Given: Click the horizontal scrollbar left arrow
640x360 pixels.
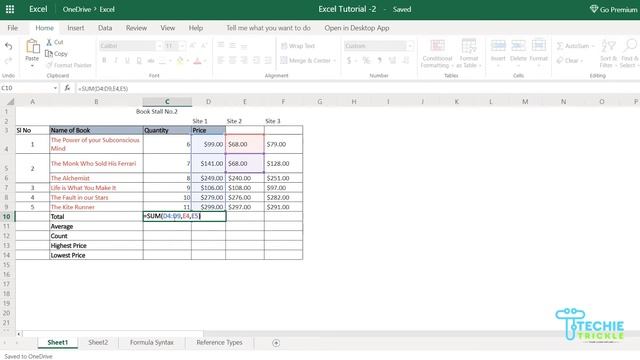Looking at the screenshot, I should click(19, 334).
